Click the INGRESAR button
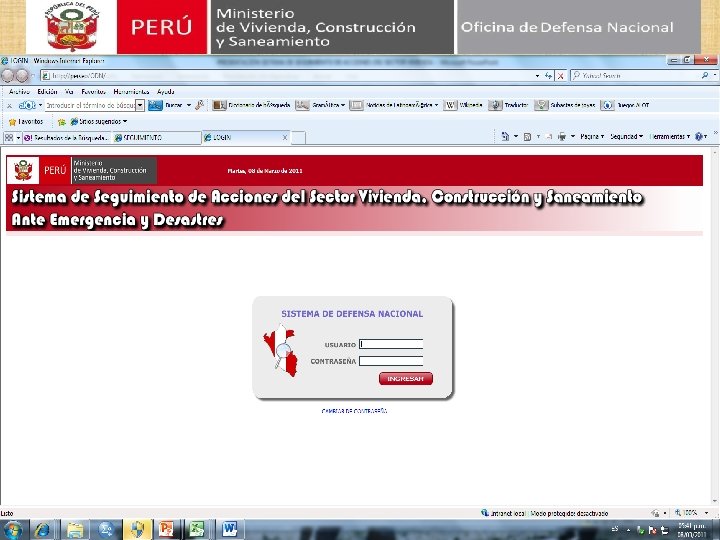 pyautogui.click(x=405, y=379)
